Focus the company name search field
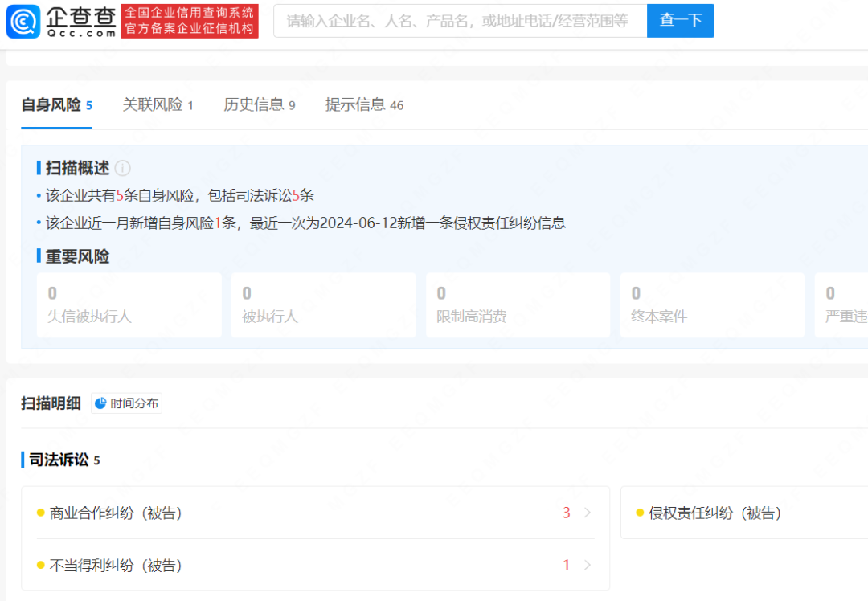This screenshot has height=601, width=868. 459,21
